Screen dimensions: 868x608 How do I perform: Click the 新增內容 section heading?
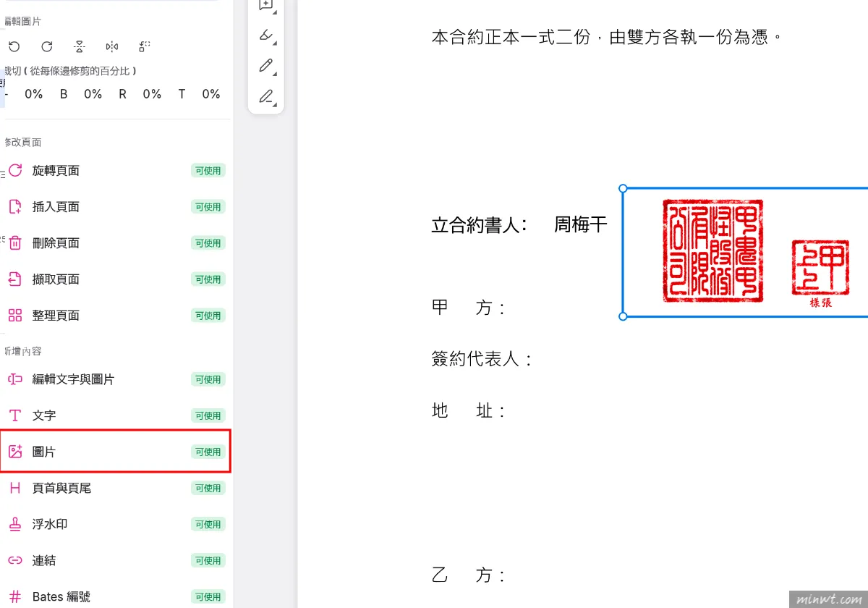point(22,351)
